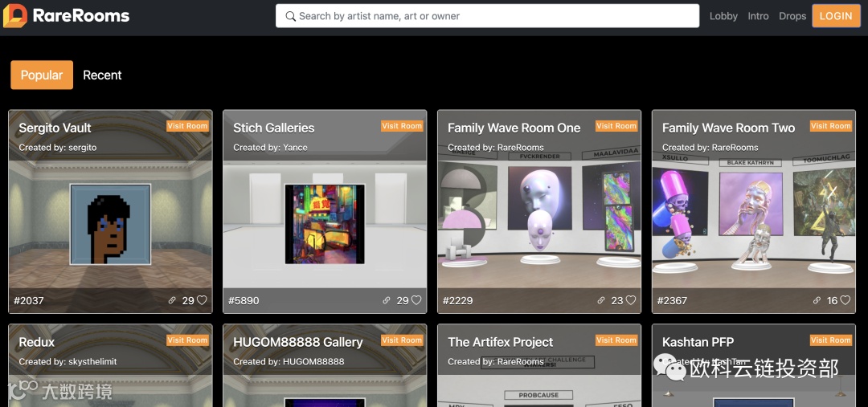Click the orange LOGIN button
The height and width of the screenshot is (407, 868).
(x=836, y=16)
